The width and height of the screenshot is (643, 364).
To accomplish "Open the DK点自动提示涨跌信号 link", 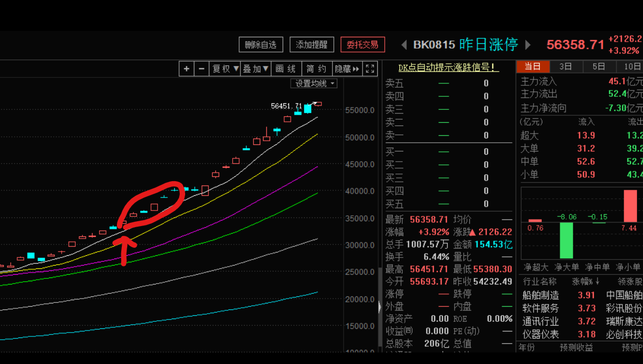I will tap(449, 68).
